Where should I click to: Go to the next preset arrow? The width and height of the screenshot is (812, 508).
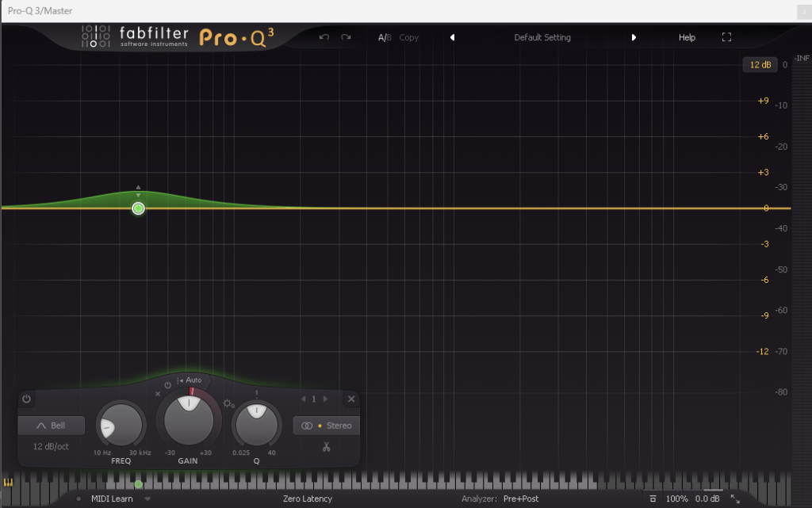pyautogui.click(x=634, y=37)
